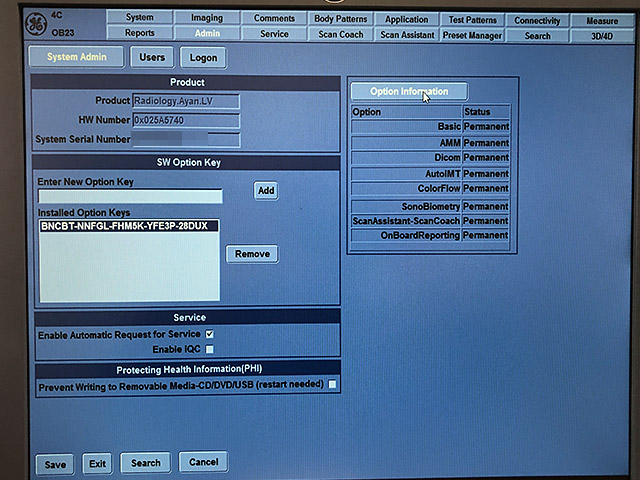Select the SonoBiometry option row
The width and height of the screenshot is (640, 480).
point(430,207)
